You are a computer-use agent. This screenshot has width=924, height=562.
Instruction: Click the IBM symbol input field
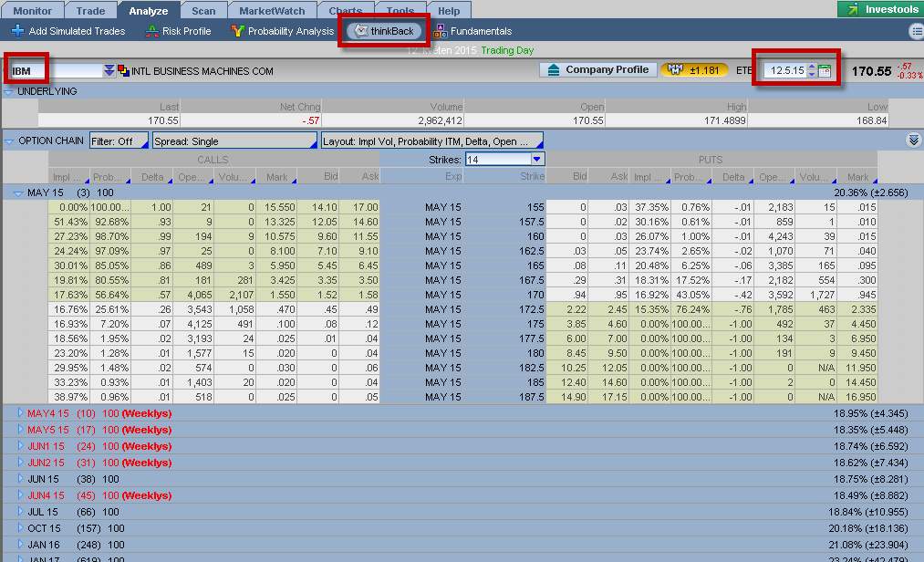coord(55,70)
